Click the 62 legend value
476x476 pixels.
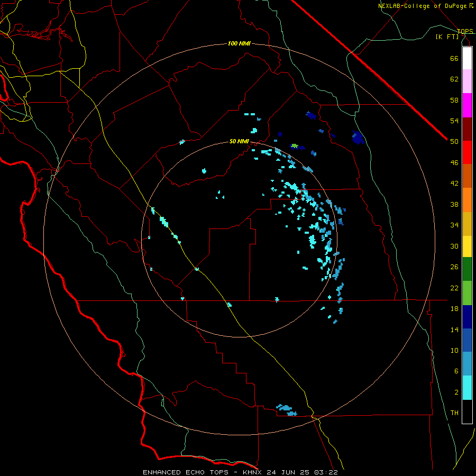click(454, 79)
